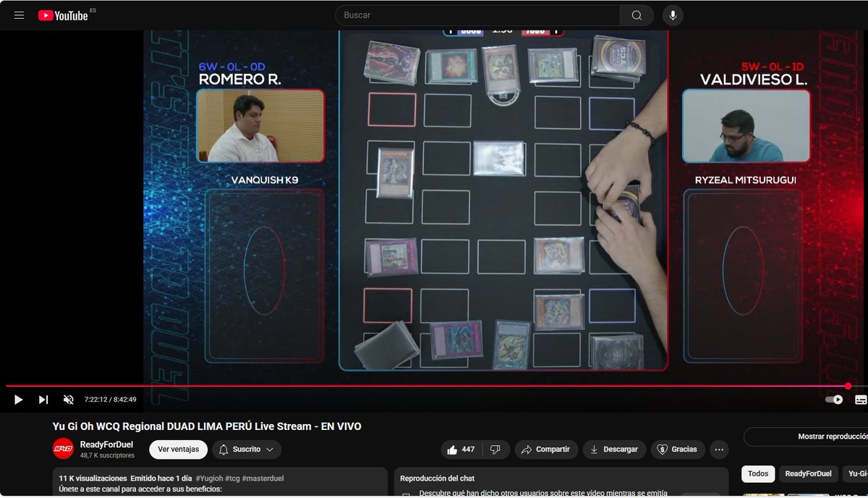Open the more actions ellipsis menu
Viewport: 868px width, 498px height.
click(719, 450)
